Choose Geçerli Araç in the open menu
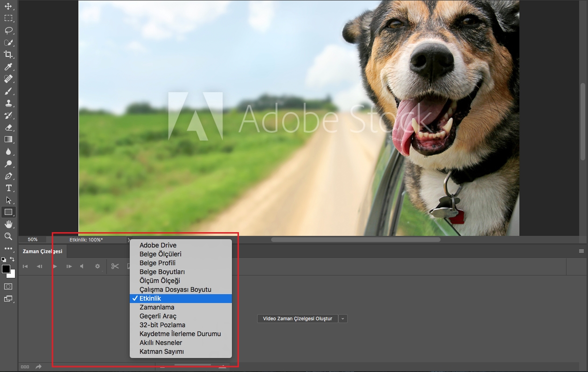This screenshot has width=588, height=372. [181, 316]
